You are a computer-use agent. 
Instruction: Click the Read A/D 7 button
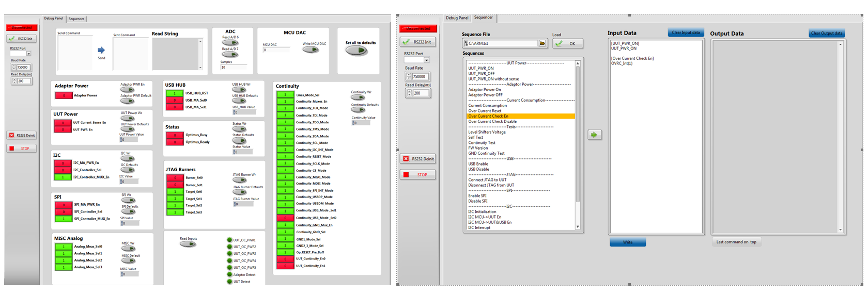(x=230, y=55)
